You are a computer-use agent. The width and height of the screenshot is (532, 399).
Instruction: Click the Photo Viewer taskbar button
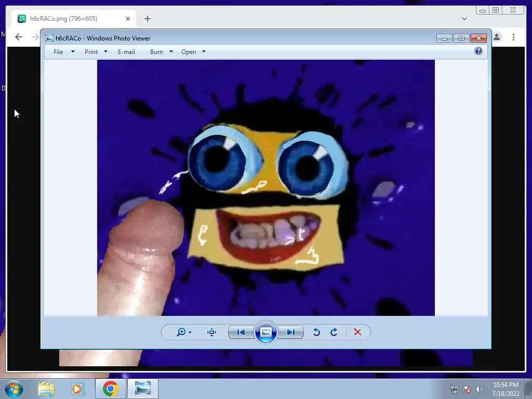(143, 389)
